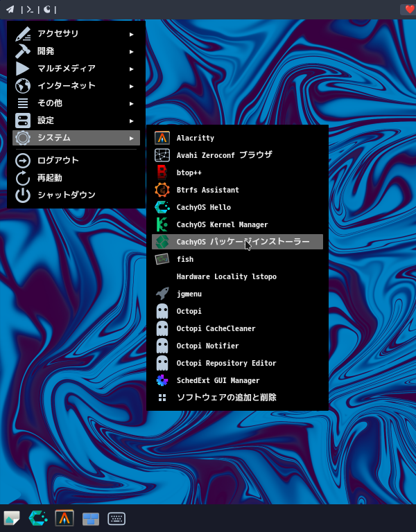Click the "btop++" label

(x=189, y=172)
